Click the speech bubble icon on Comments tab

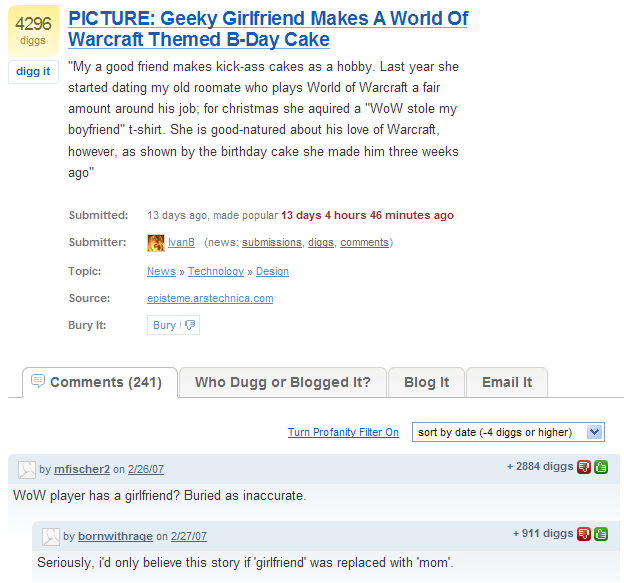click(x=38, y=381)
